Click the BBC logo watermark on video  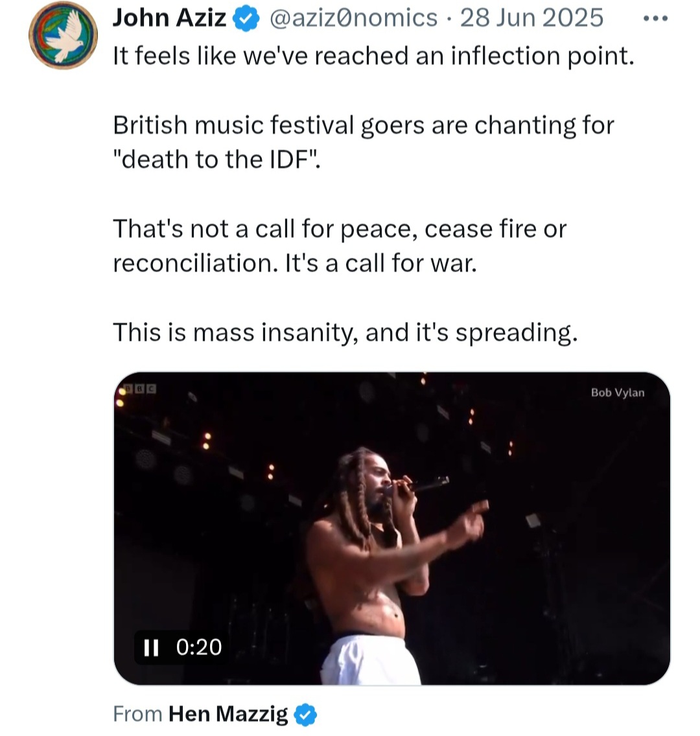coord(137,389)
